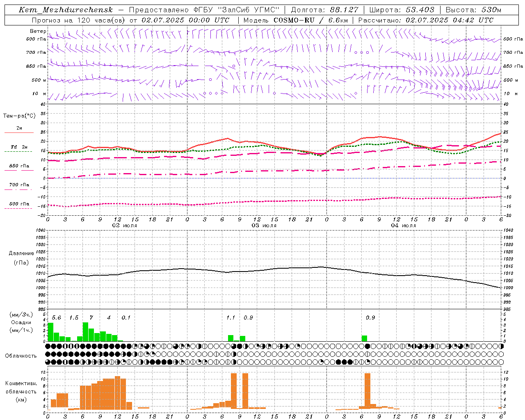This screenshot has height=420, width=525.
Task: Click the (гПа) unit under Давление
Action: coord(21,262)
